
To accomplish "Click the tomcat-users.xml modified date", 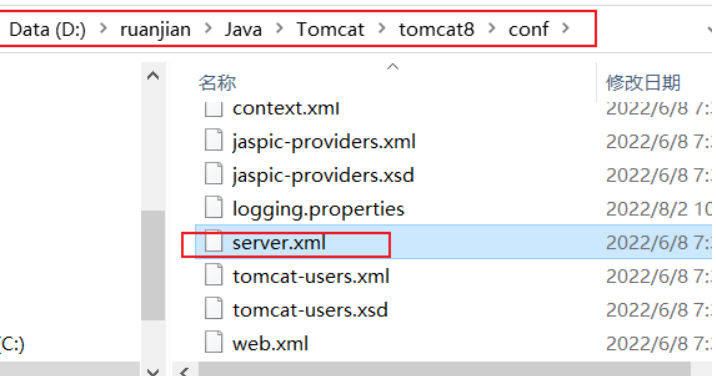I will pos(658,276).
